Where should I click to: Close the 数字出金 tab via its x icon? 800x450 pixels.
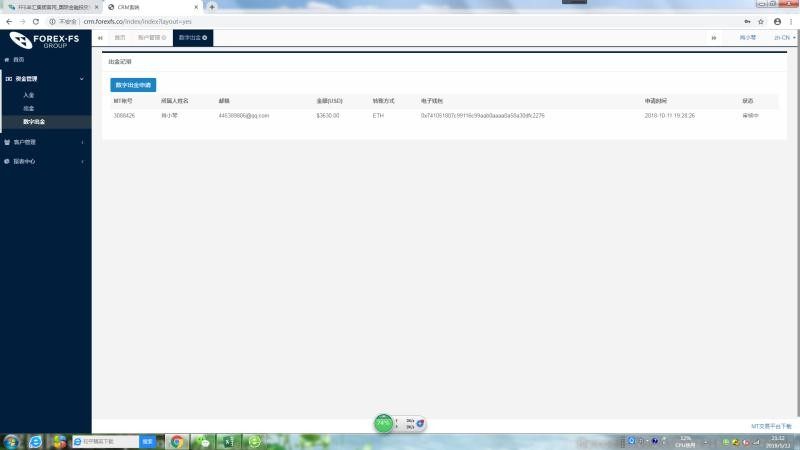(x=205, y=38)
